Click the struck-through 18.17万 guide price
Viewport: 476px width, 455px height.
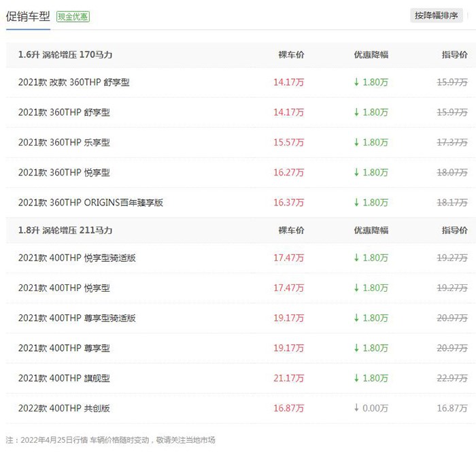452,203
